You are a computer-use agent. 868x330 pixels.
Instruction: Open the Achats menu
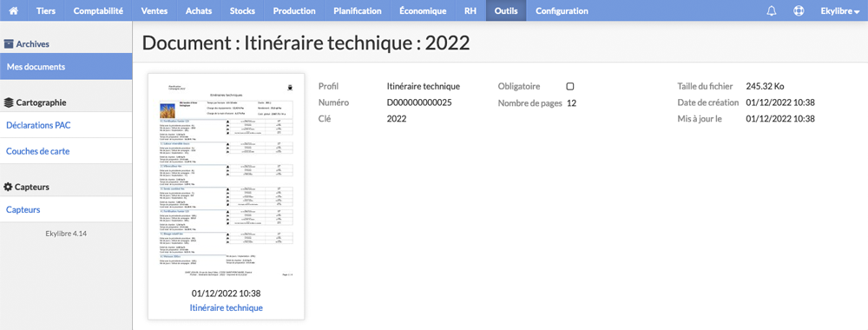pos(199,10)
